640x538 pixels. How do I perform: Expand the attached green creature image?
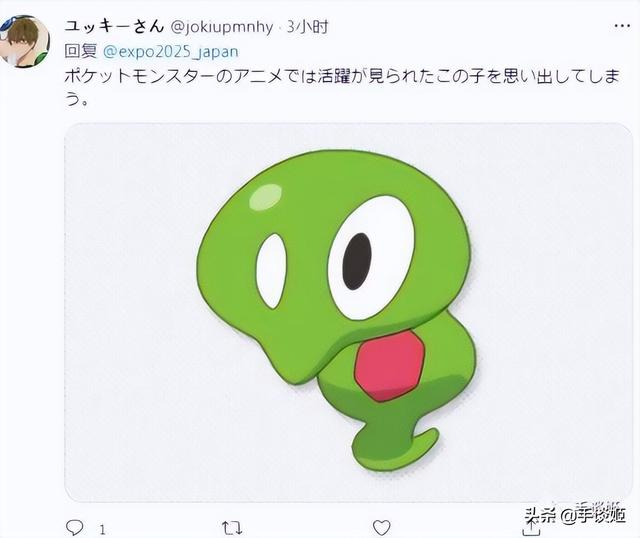pos(348,312)
